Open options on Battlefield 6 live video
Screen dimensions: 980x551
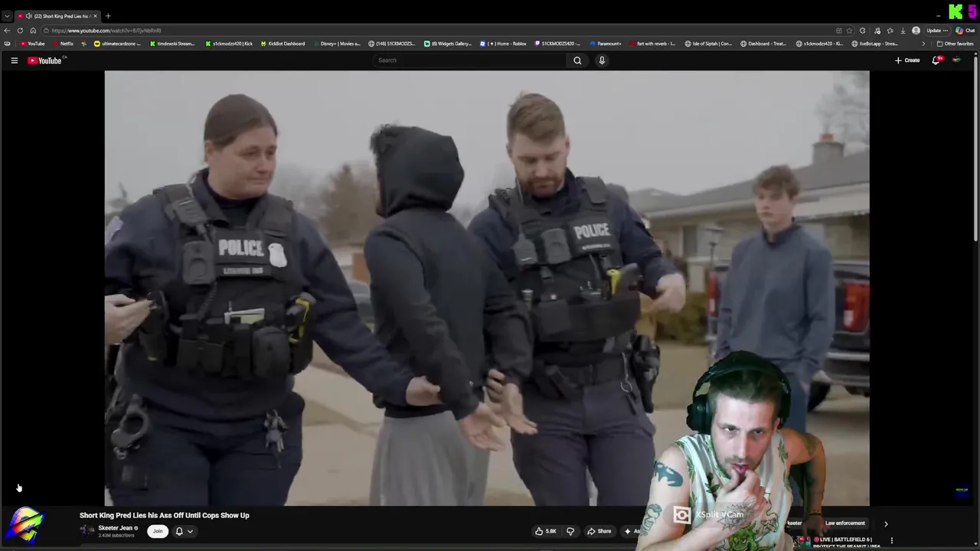[891, 541]
